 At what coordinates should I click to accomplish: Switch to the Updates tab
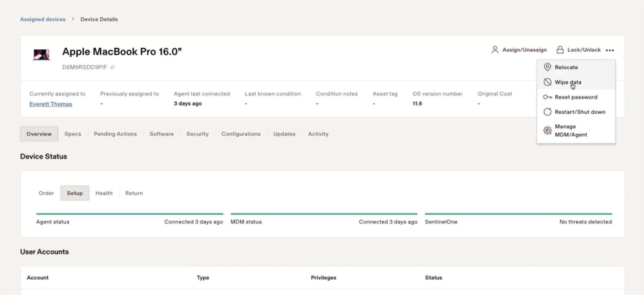tap(284, 134)
